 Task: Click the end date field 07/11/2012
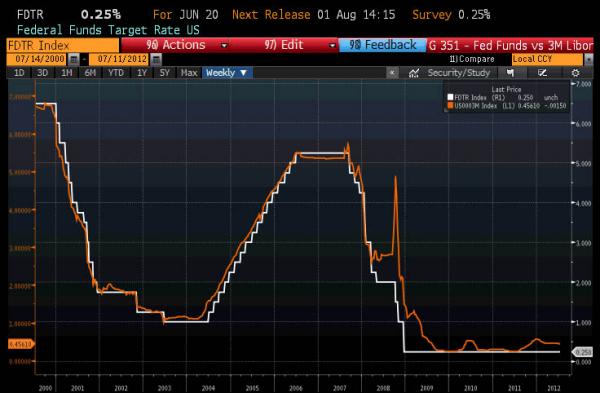(x=120, y=59)
